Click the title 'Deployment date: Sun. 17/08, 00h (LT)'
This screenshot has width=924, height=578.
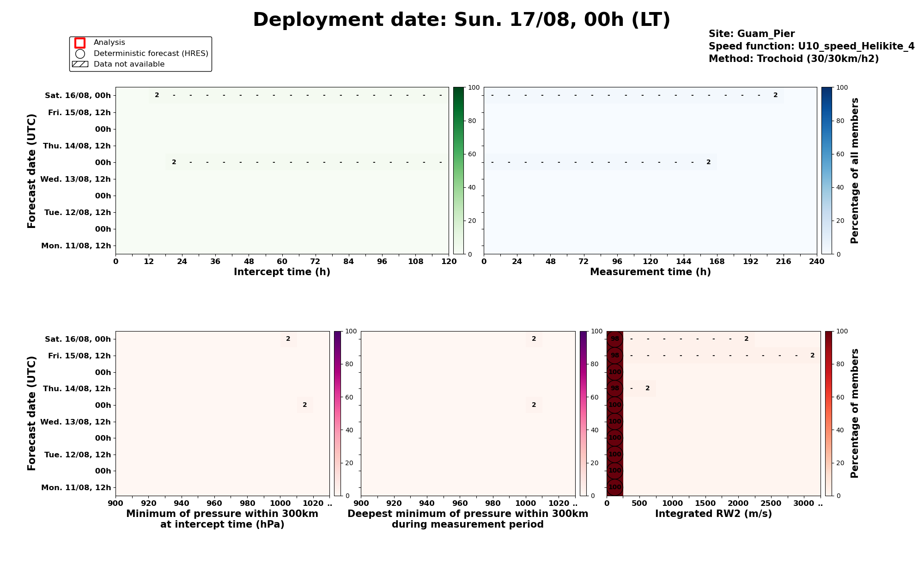tap(462, 20)
